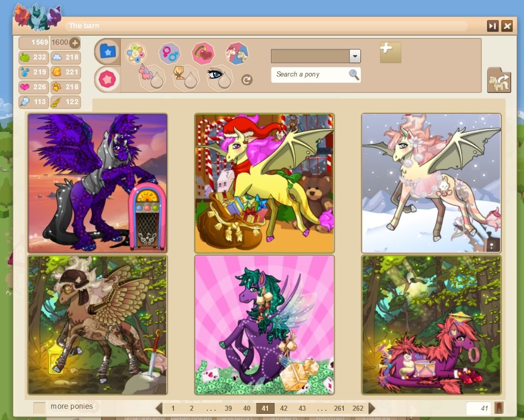This screenshot has height=420, width=524.
Task: Filter ponies by gender symbol icon
Action: [x=170, y=53]
